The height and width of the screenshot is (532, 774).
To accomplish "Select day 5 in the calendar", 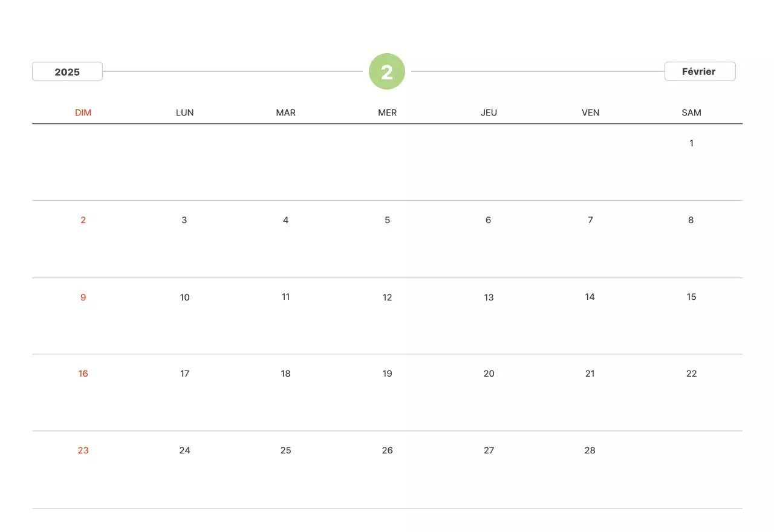I will click(387, 220).
